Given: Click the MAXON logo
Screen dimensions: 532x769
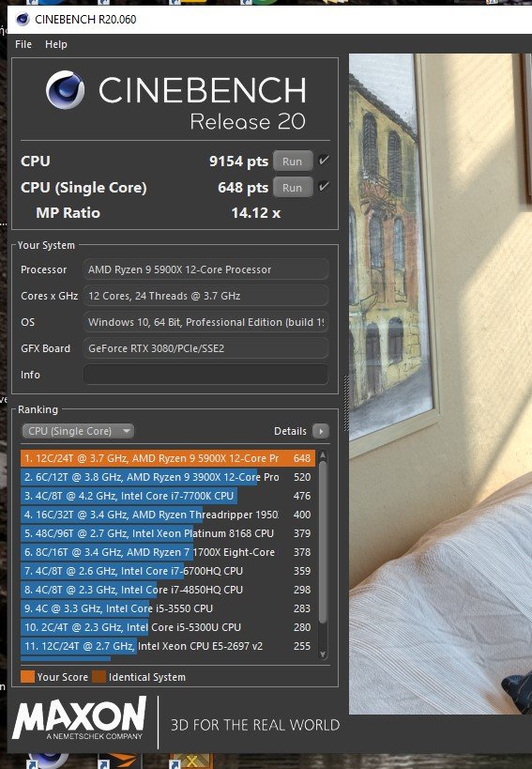Looking at the screenshot, I should click(x=80, y=717).
